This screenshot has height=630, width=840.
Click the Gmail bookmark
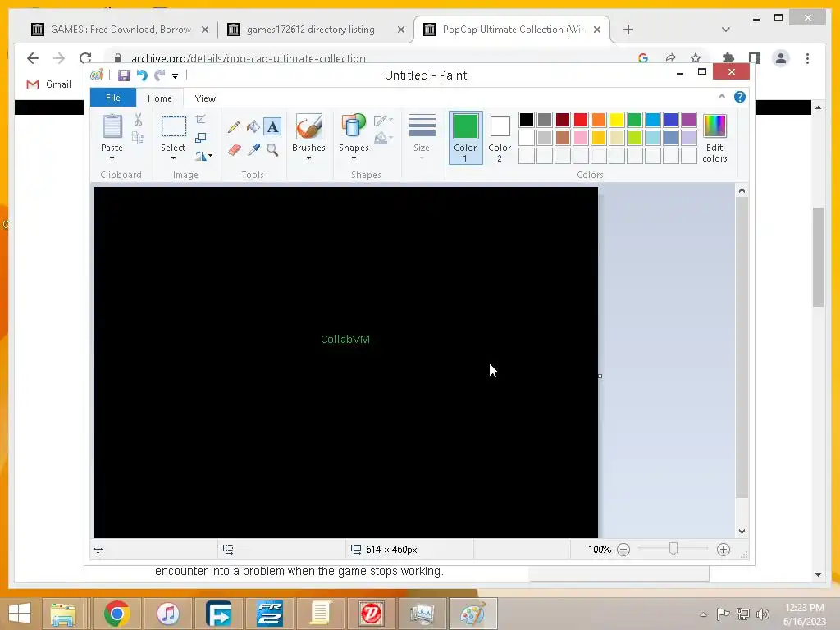point(48,84)
